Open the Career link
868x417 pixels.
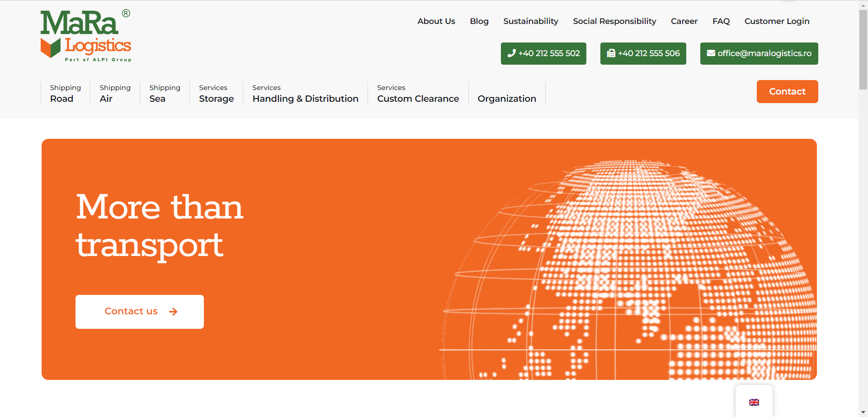[684, 21]
